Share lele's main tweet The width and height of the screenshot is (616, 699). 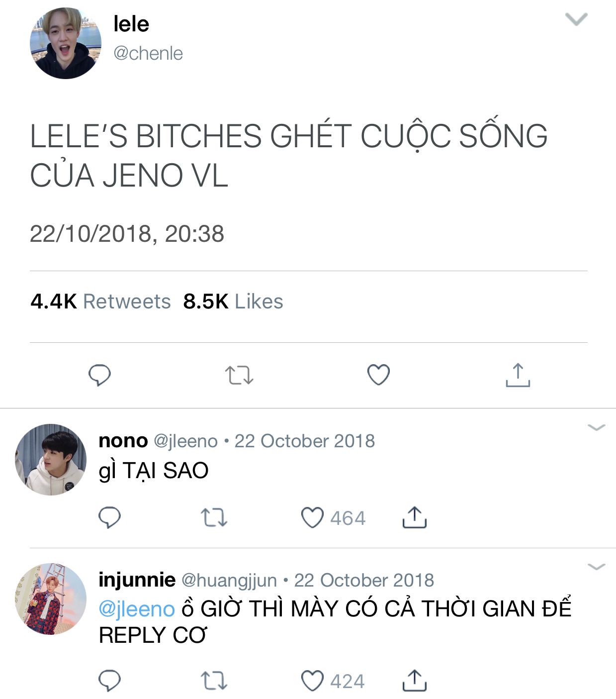(x=518, y=375)
